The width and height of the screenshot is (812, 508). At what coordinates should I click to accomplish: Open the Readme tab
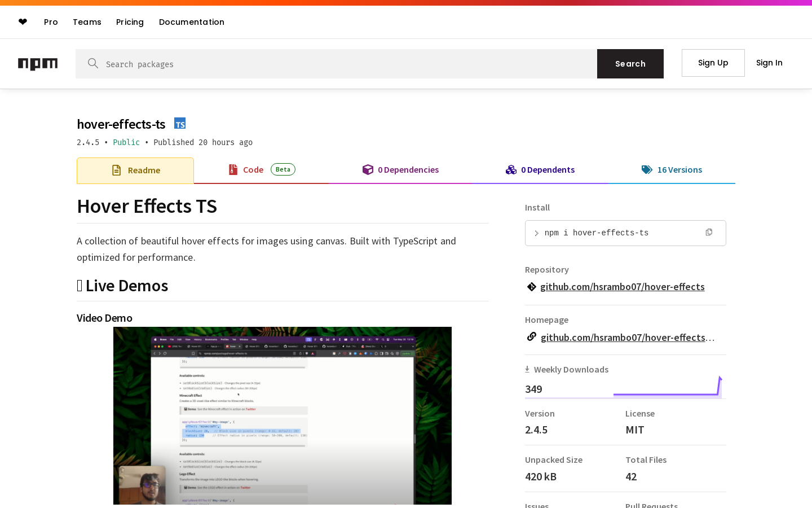click(135, 170)
